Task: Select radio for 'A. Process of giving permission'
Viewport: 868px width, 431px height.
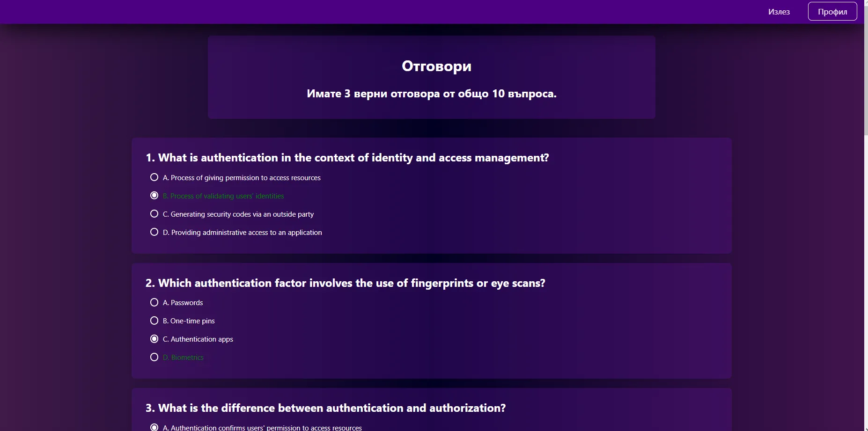Action: [154, 177]
